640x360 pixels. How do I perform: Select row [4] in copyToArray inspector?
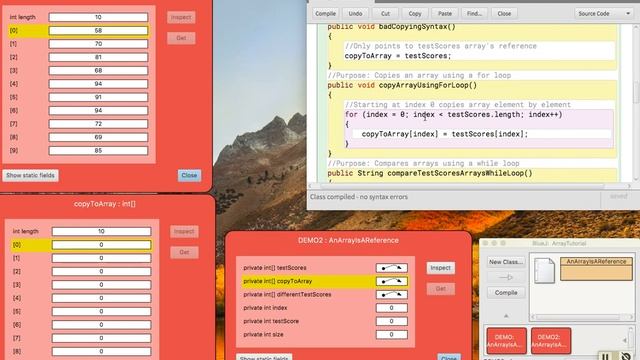(x=81, y=298)
